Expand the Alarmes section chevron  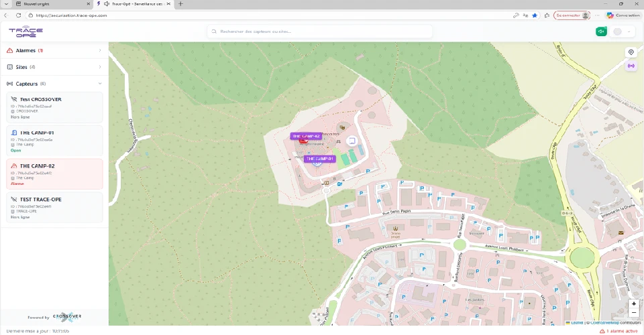[x=100, y=50]
